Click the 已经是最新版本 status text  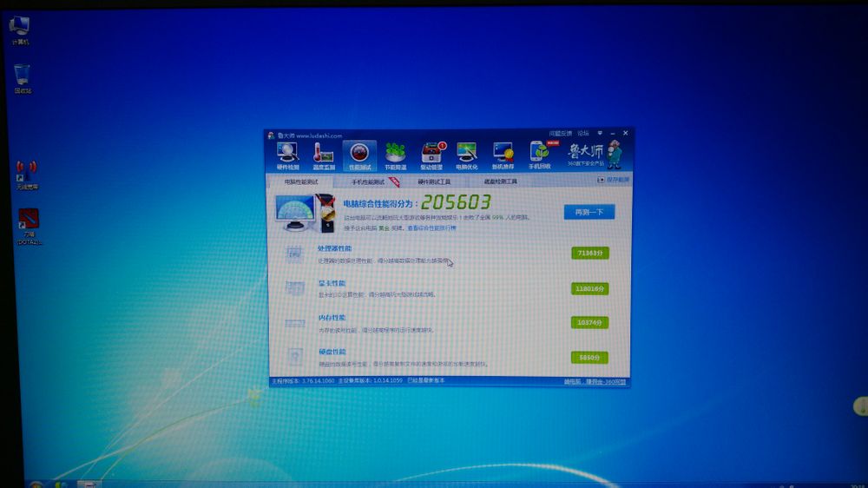tap(425, 380)
